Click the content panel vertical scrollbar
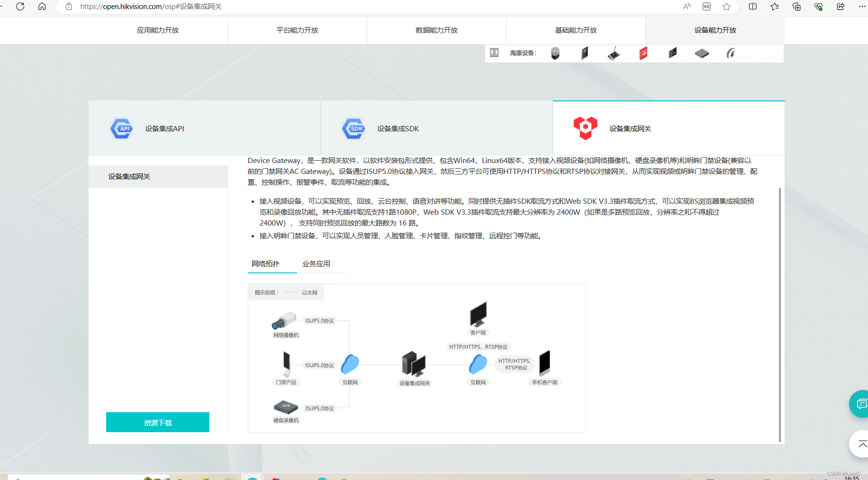Screen dimensions: 868x480 pos(780,315)
